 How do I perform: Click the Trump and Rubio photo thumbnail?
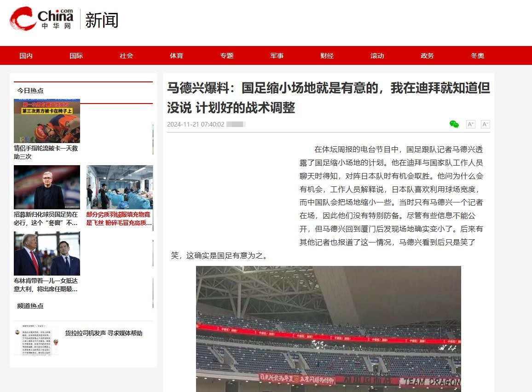click(47, 254)
